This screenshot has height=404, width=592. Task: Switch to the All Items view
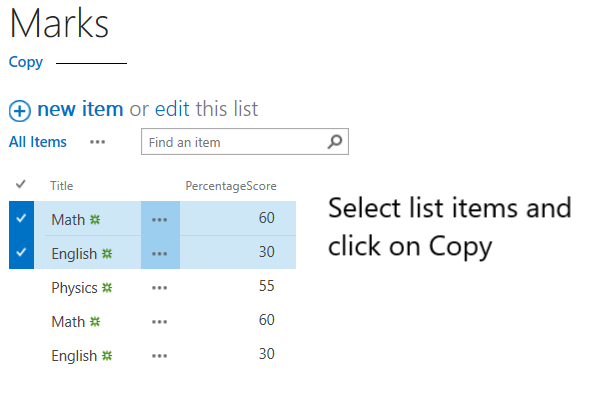[38, 142]
